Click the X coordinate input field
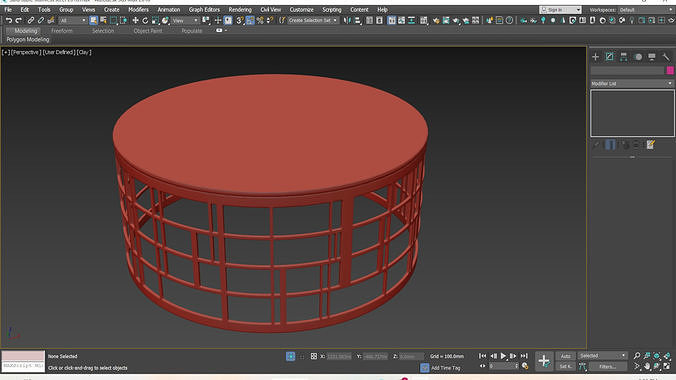The image size is (676, 380). tap(339, 356)
